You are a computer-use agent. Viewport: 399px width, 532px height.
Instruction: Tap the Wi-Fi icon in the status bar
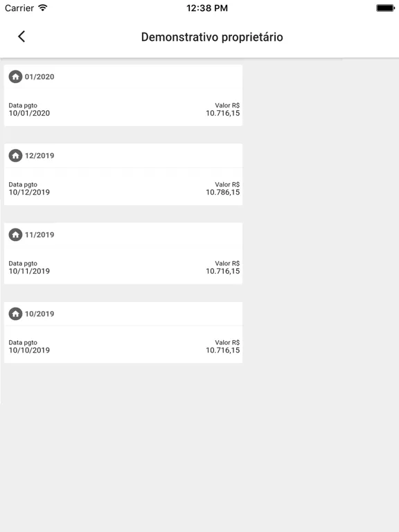pyautogui.click(x=43, y=8)
